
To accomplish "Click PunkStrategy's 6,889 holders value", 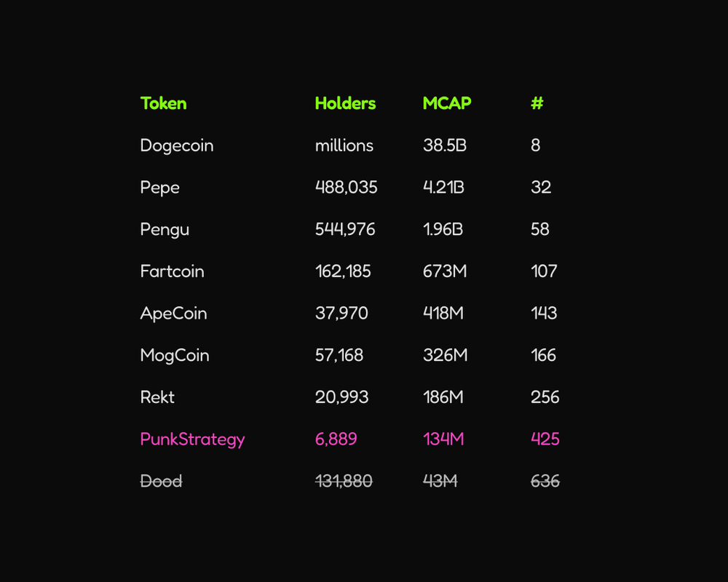I will 336,439.
